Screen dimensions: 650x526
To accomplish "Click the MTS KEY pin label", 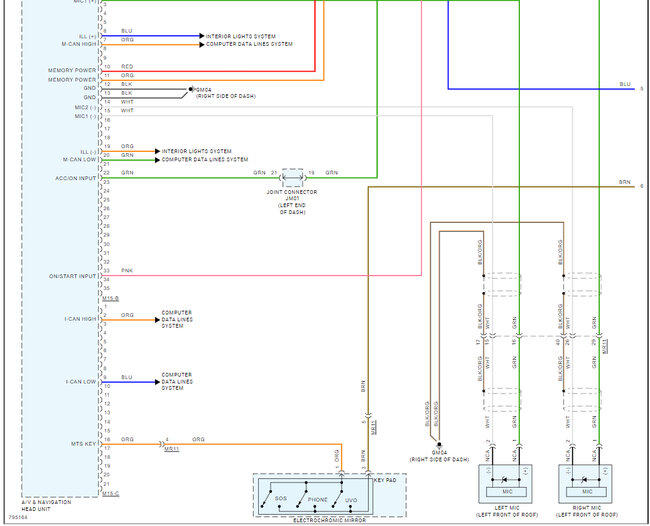I will coord(83,444).
